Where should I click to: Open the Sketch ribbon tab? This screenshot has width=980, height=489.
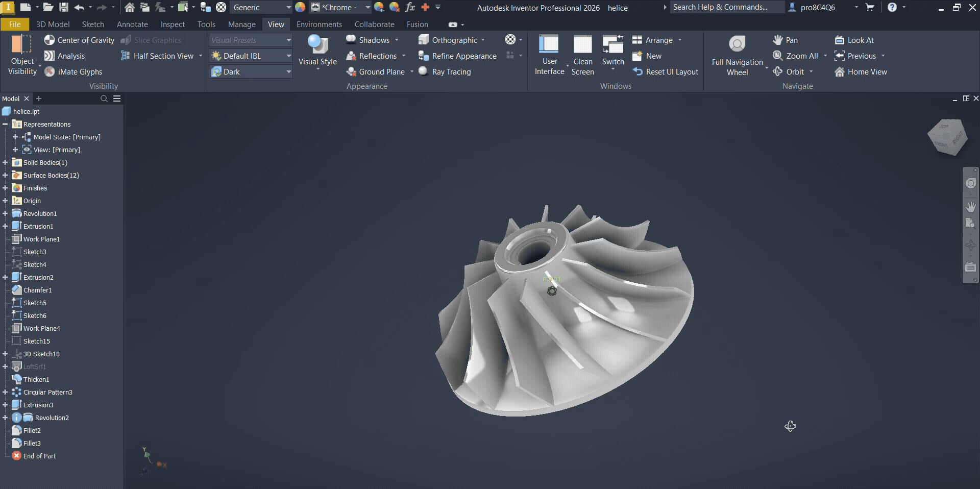[93, 24]
